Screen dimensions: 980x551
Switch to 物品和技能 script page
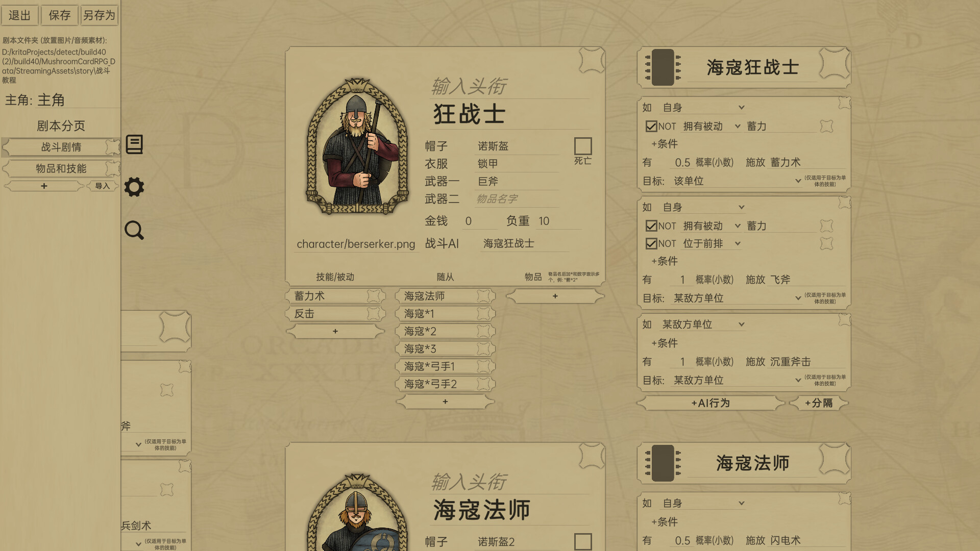pyautogui.click(x=61, y=168)
